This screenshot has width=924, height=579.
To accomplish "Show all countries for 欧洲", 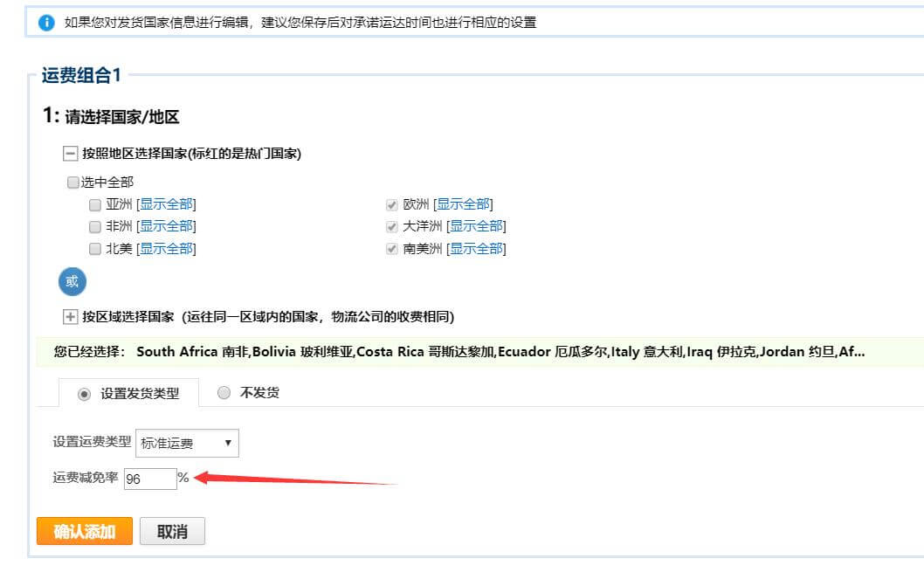I will pyautogui.click(x=464, y=204).
